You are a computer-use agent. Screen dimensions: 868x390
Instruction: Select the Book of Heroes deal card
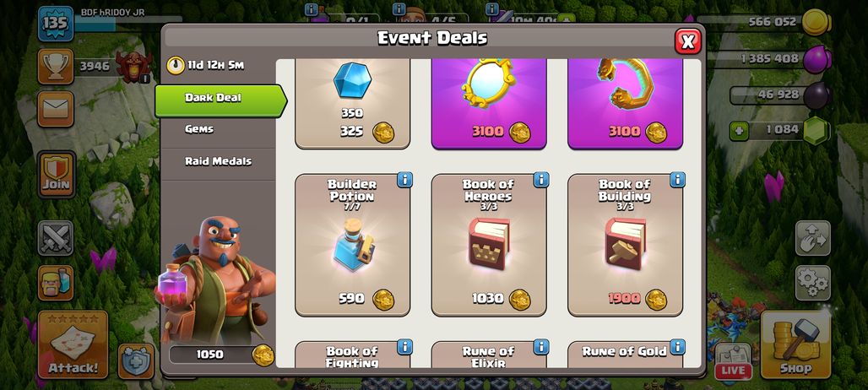point(489,245)
